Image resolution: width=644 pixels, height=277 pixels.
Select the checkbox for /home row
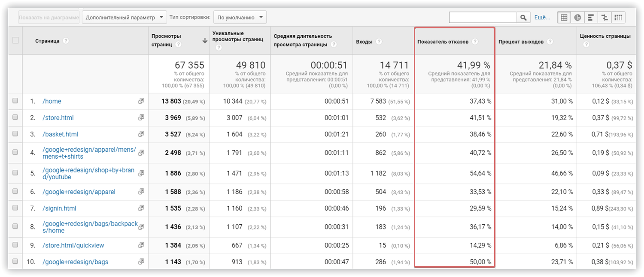15,101
